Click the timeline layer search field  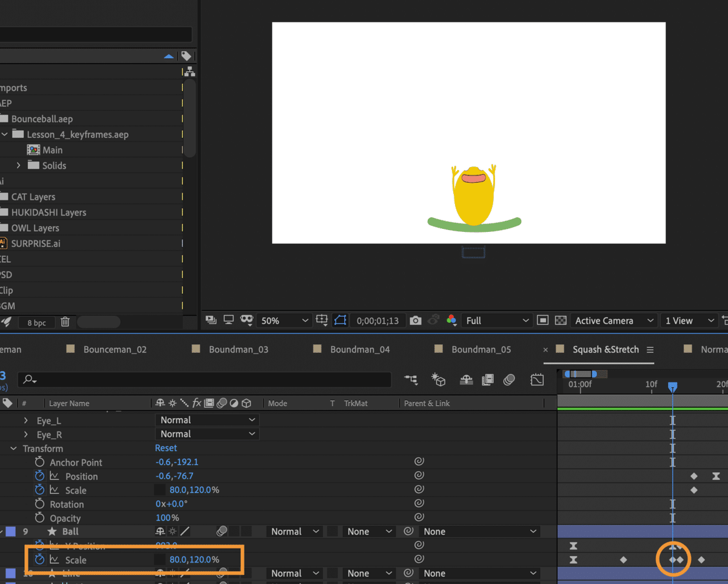pyautogui.click(x=204, y=380)
